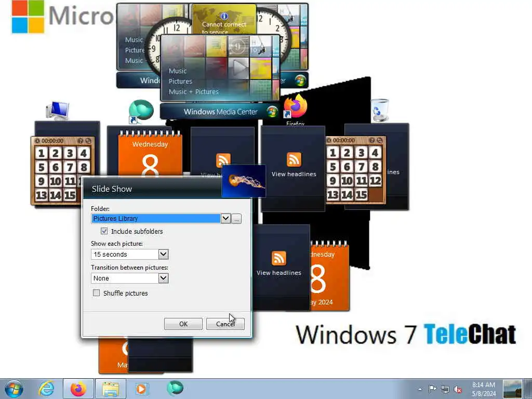Click the landscape picture thumbnail in the taskbar
Screen dimensions: 532x399
(512, 389)
